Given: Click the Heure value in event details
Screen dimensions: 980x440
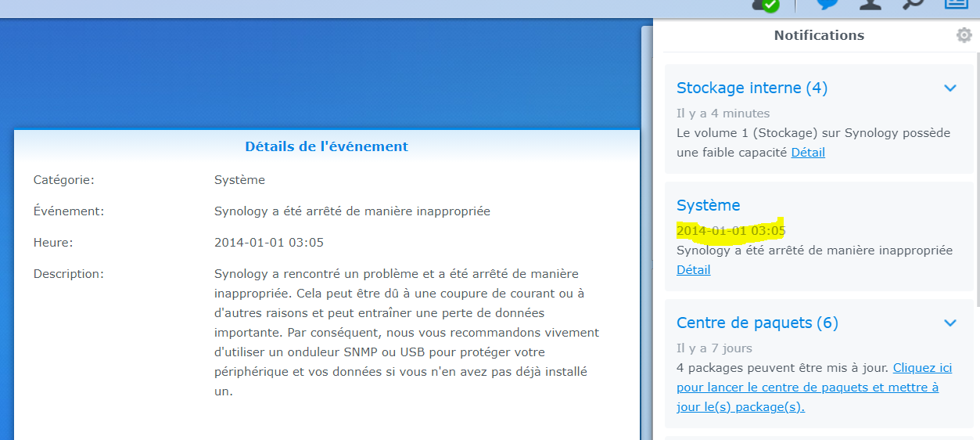Looking at the screenshot, I should (x=269, y=243).
